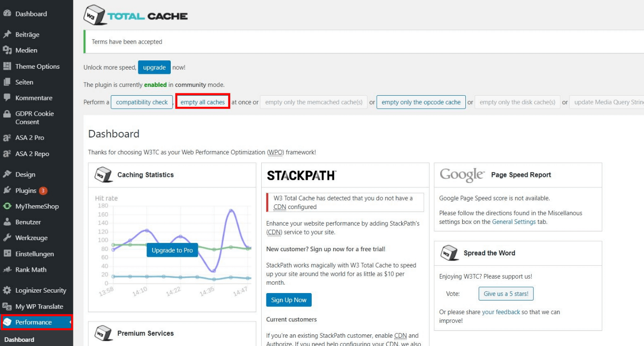Viewport: 644px width, 346px height.
Task: Click the CDN not configured warning
Action: 346,202
